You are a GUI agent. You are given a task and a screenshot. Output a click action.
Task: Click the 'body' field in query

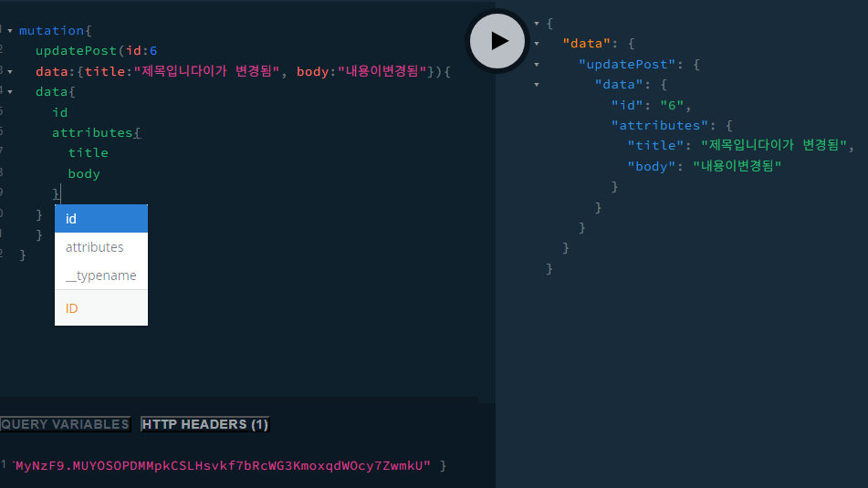84,173
